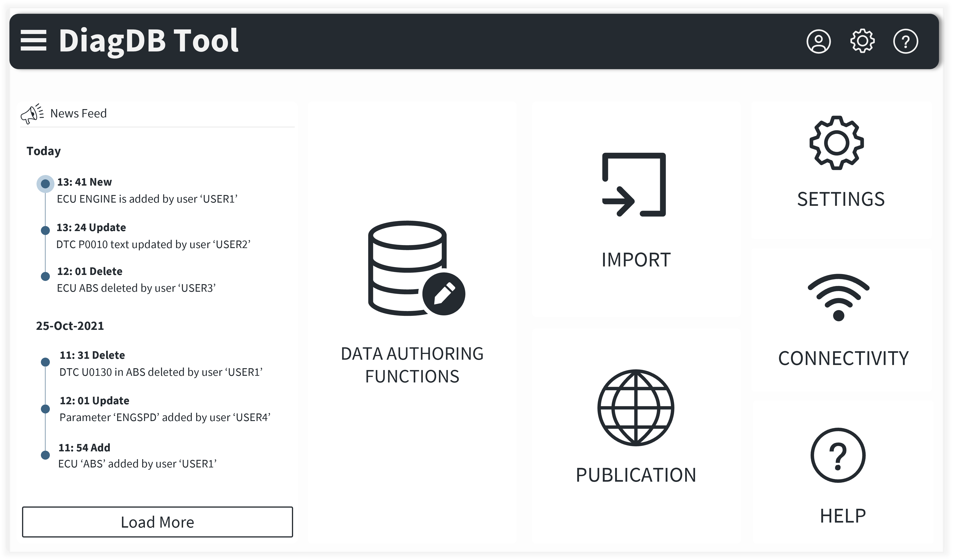953x560 pixels.
Task: Click the 12:01 Delete ECU ABS entry
Action: [x=136, y=288]
